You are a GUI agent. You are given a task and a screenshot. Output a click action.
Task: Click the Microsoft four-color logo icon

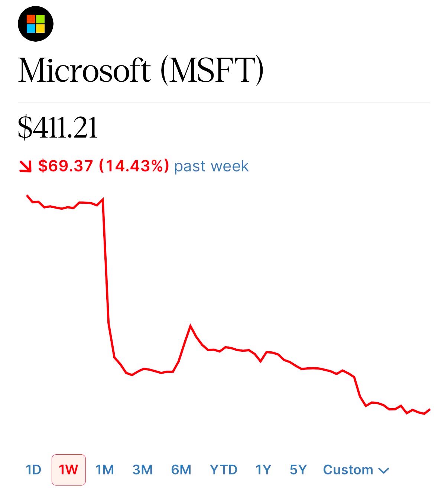(x=36, y=24)
